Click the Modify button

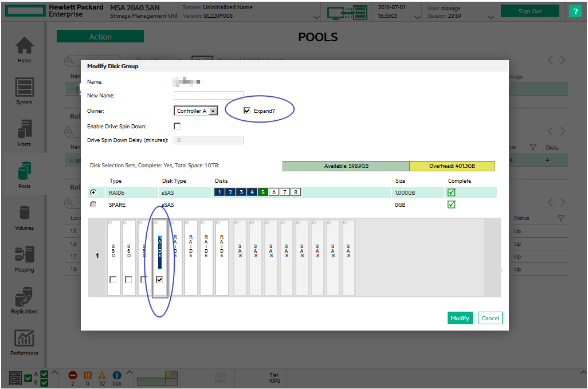[460, 318]
